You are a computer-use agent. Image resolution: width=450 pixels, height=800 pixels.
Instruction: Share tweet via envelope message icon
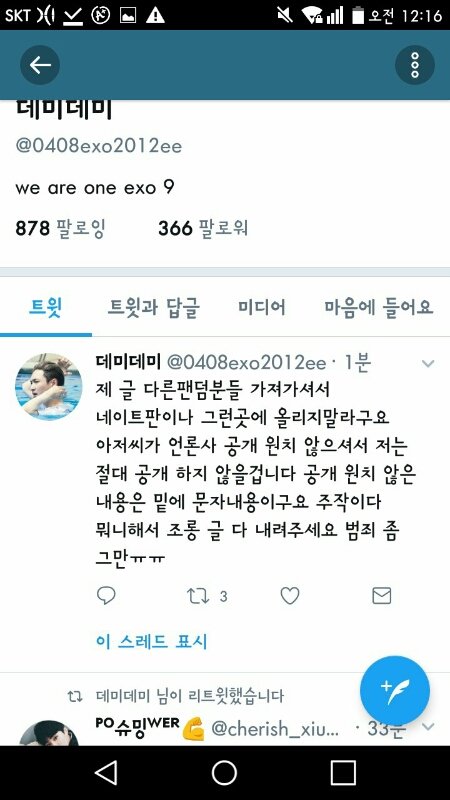pyautogui.click(x=382, y=595)
